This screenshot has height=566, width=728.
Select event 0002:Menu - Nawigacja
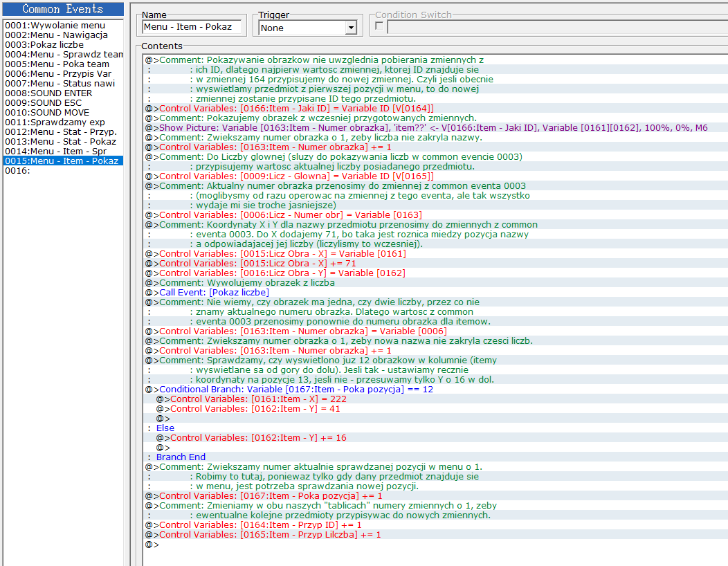pos(63,35)
